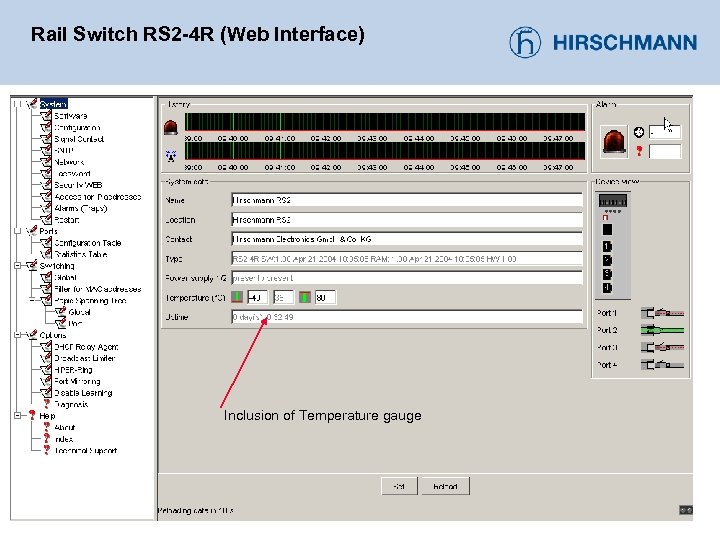This screenshot has height=540, width=720.
Task: Click the red question icon beside About
Action: 46,427
